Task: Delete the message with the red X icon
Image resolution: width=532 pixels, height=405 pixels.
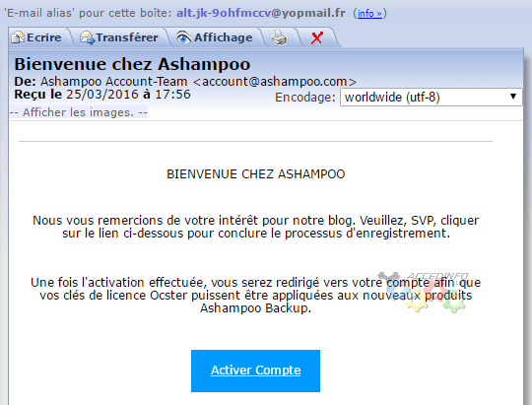Action: point(317,37)
